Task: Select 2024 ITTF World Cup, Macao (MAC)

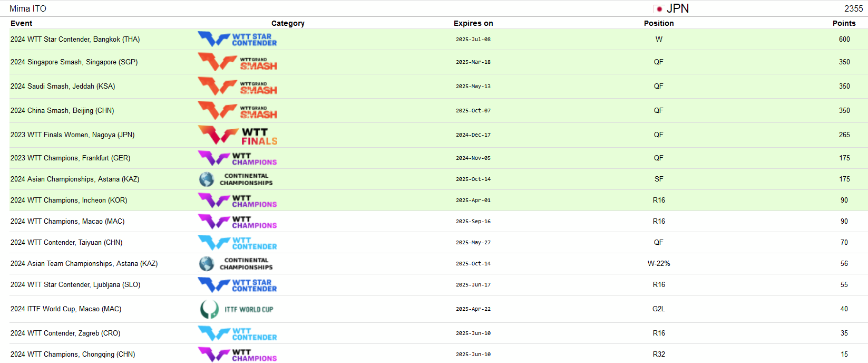Action: [66, 309]
